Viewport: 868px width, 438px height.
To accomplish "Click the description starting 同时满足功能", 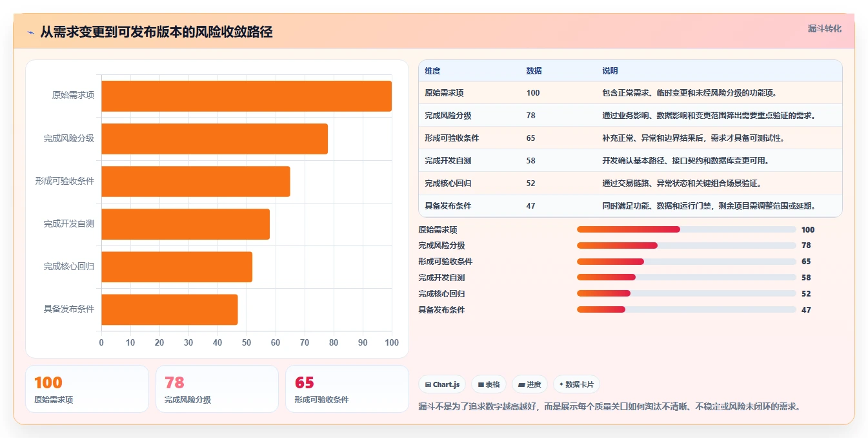I will pos(709,206).
